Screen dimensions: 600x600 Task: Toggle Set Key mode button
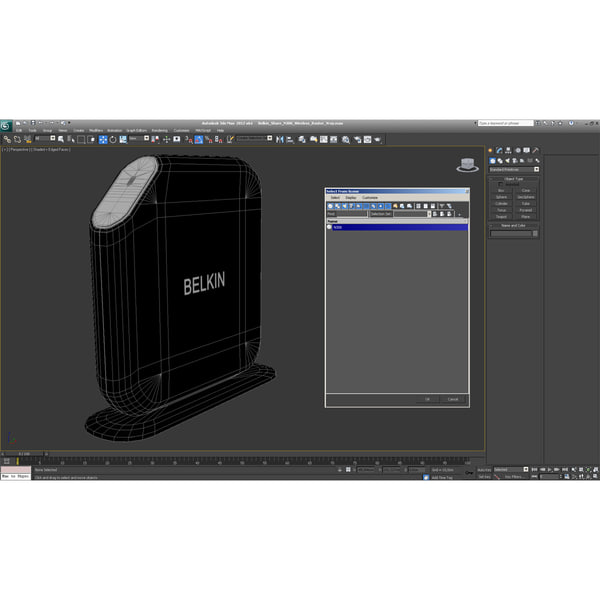pos(484,477)
